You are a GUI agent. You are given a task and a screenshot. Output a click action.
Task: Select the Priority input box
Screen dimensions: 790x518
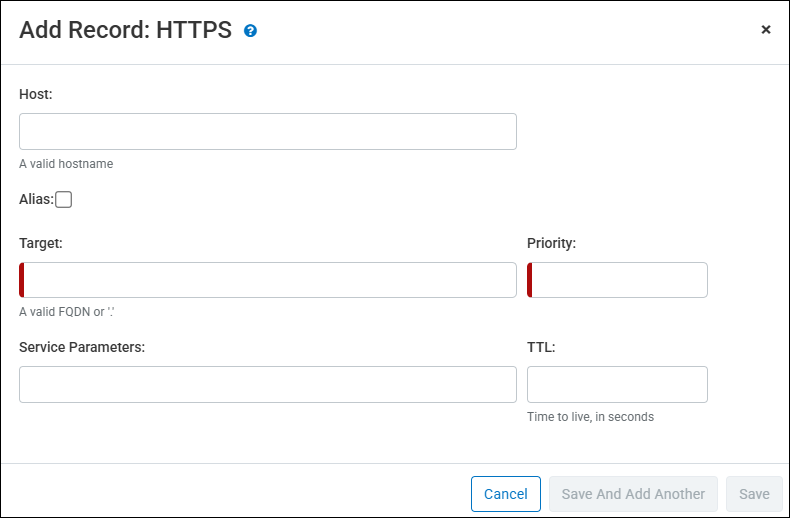[x=618, y=280]
